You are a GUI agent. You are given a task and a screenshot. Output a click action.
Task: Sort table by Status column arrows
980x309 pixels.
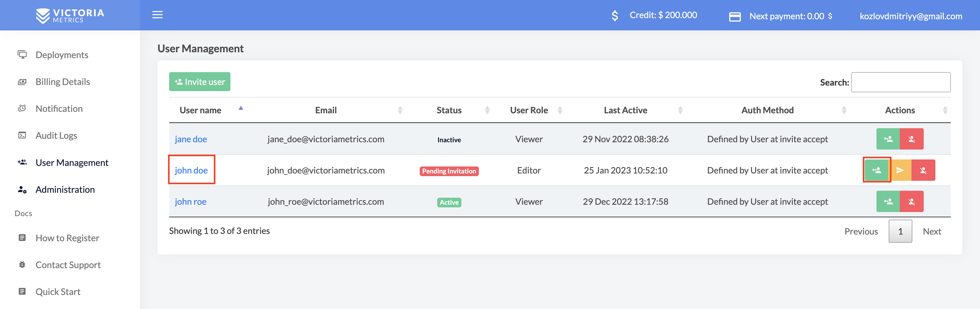487,110
